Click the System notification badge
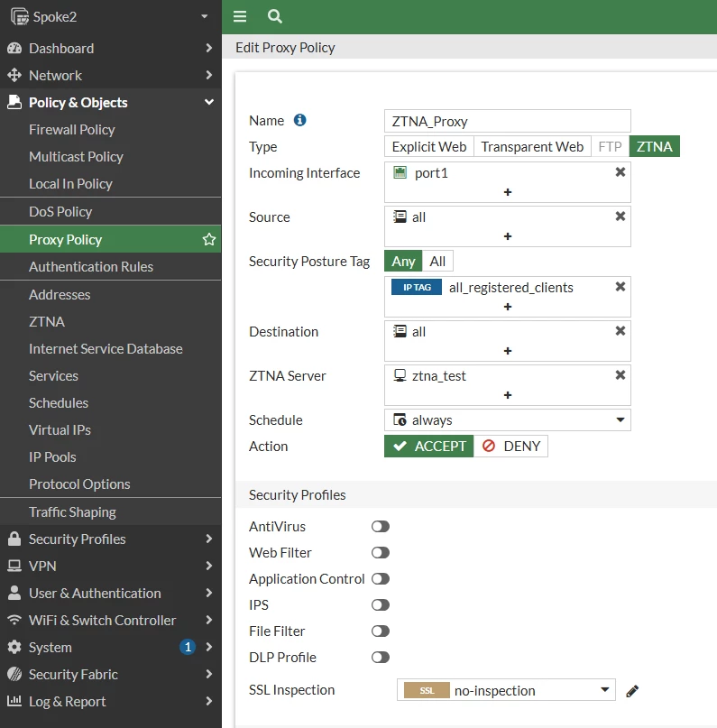The width and height of the screenshot is (717, 728). (x=188, y=647)
